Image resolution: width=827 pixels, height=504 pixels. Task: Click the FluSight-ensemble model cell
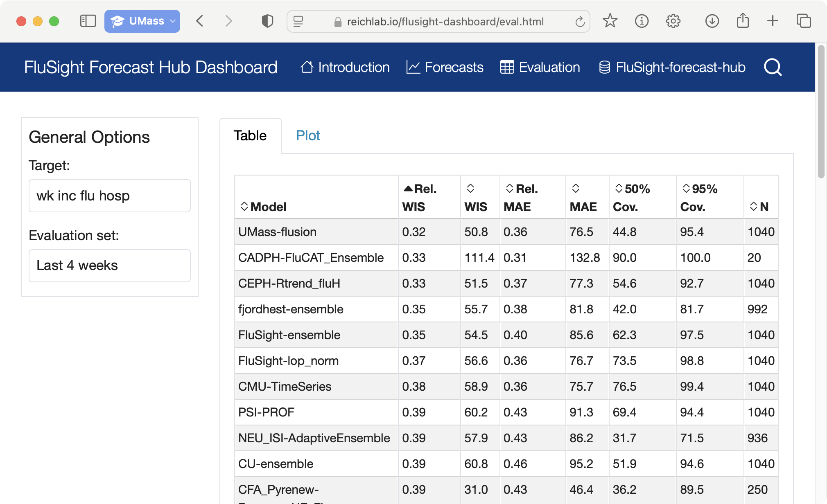pyautogui.click(x=316, y=335)
